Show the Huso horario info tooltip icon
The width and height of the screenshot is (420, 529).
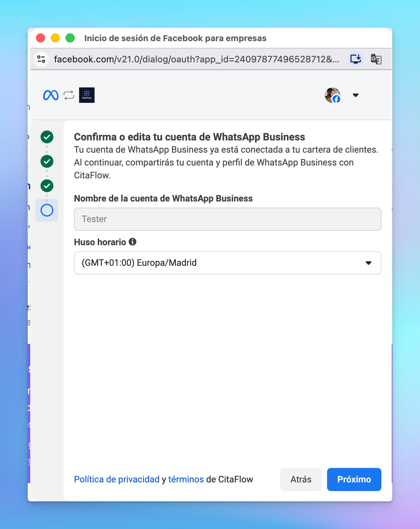click(132, 242)
